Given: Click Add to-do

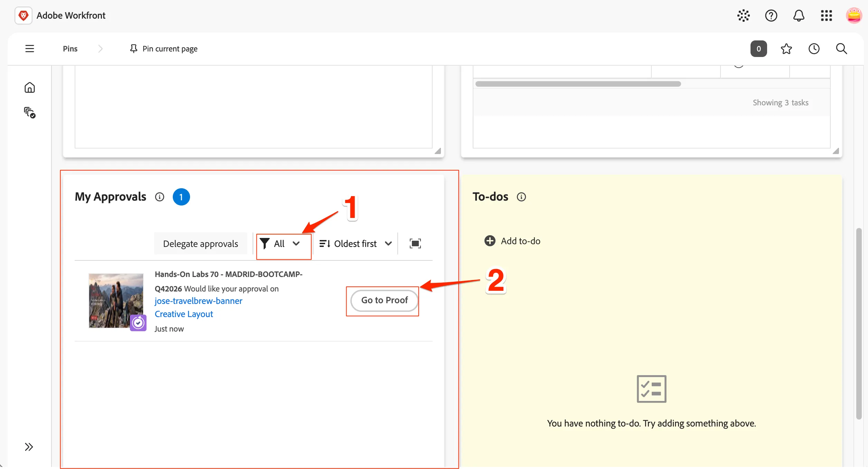Looking at the screenshot, I should (512, 241).
